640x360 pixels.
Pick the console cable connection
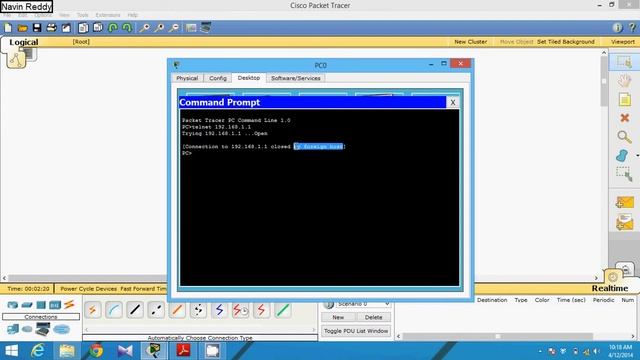(x=114, y=310)
